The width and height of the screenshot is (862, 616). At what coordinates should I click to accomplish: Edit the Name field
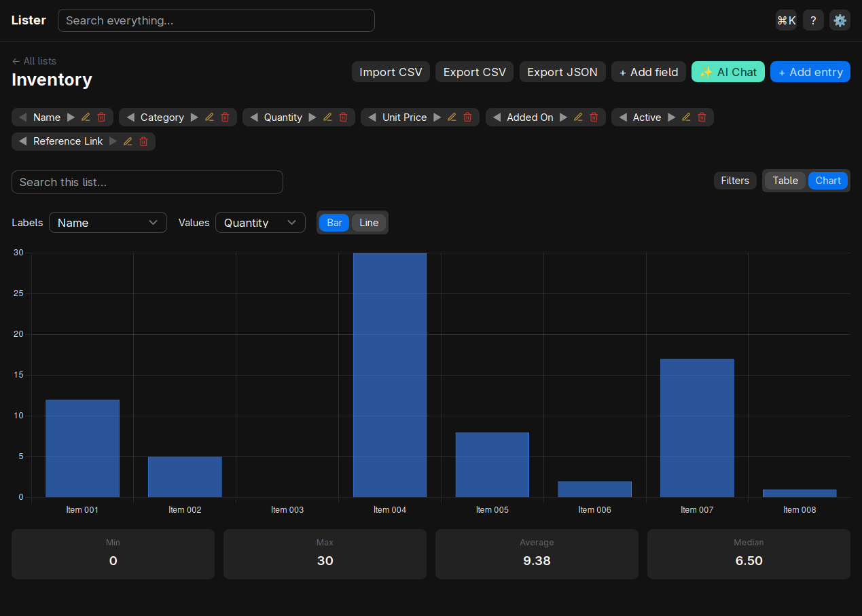[x=86, y=117]
